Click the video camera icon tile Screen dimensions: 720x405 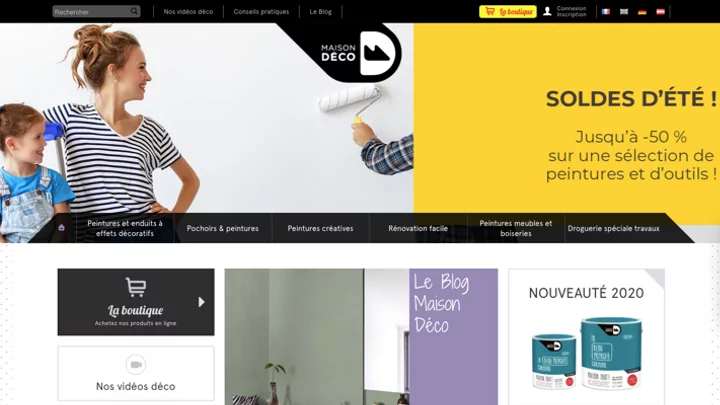[135, 365]
